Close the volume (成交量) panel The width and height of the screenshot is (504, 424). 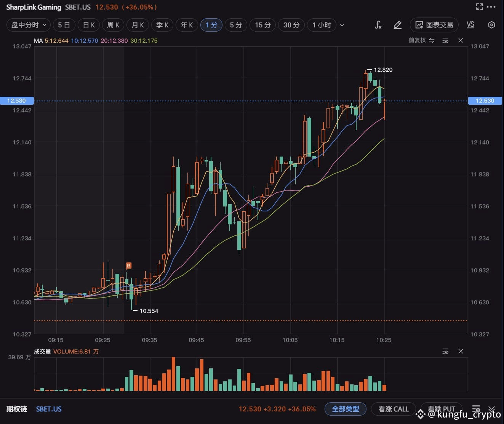[461, 351]
